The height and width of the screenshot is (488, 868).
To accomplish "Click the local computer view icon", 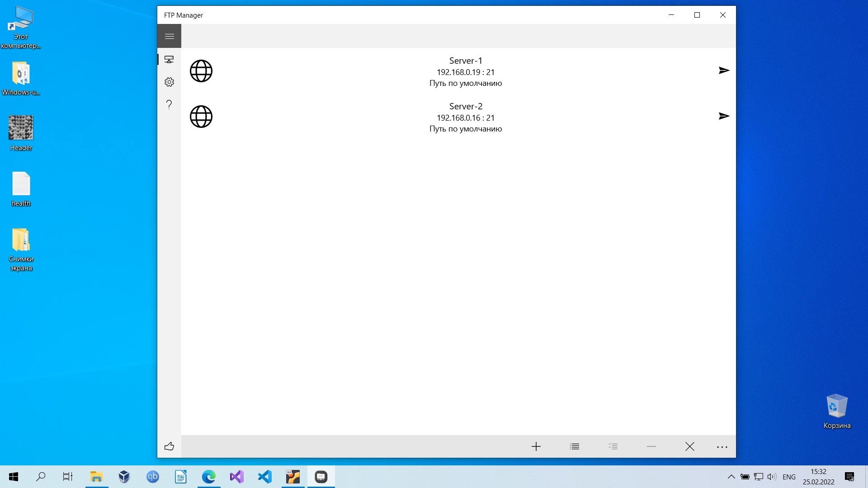I will (x=170, y=59).
